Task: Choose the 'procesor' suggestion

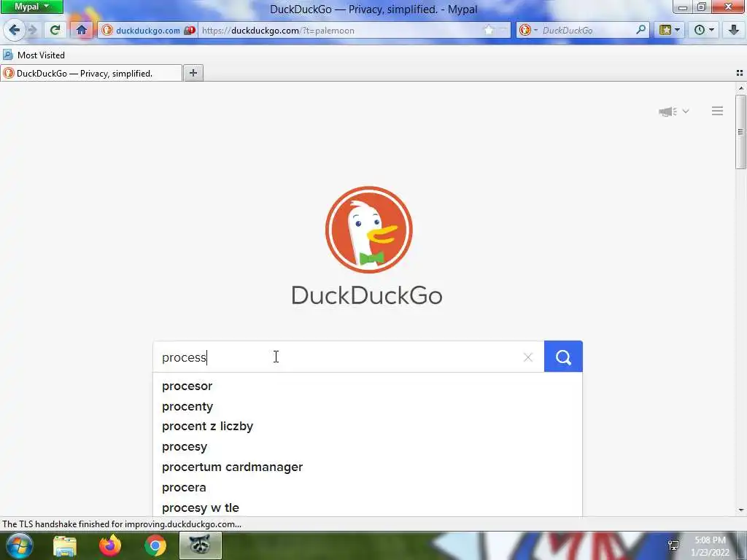Action: (368, 386)
